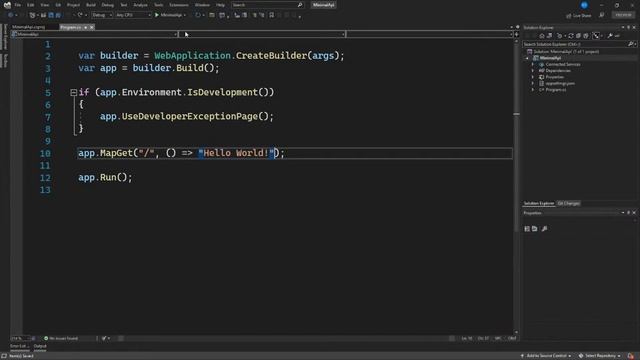This screenshot has height=360, width=640.
Task: Click the Undo toolbar icon
Action: 68,15
